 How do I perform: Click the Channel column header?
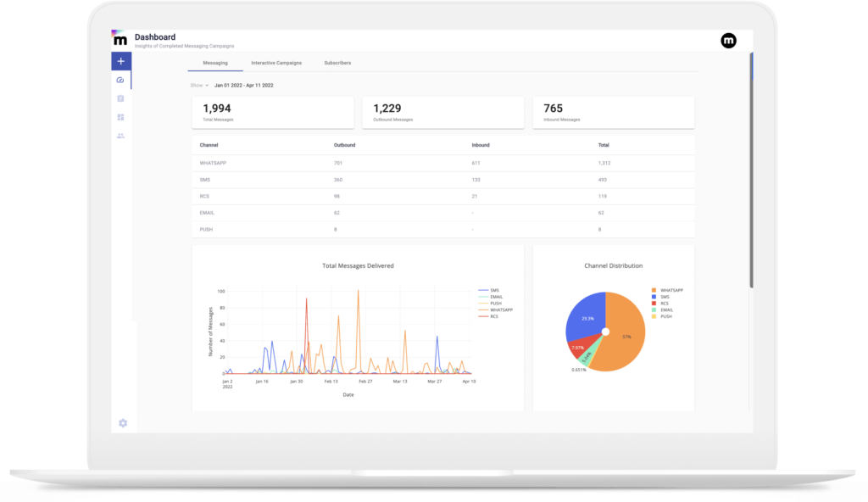coord(209,145)
